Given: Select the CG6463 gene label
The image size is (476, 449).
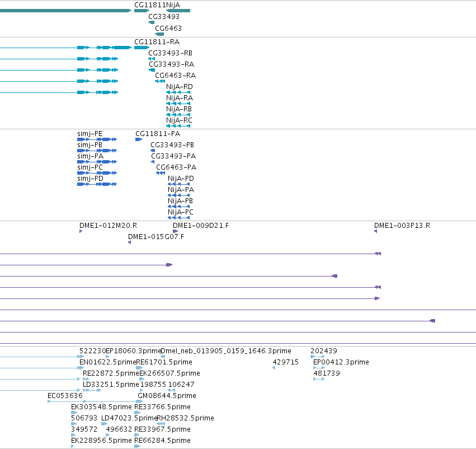Looking at the screenshot, I should pyautogui.click(x=168, y=28).
